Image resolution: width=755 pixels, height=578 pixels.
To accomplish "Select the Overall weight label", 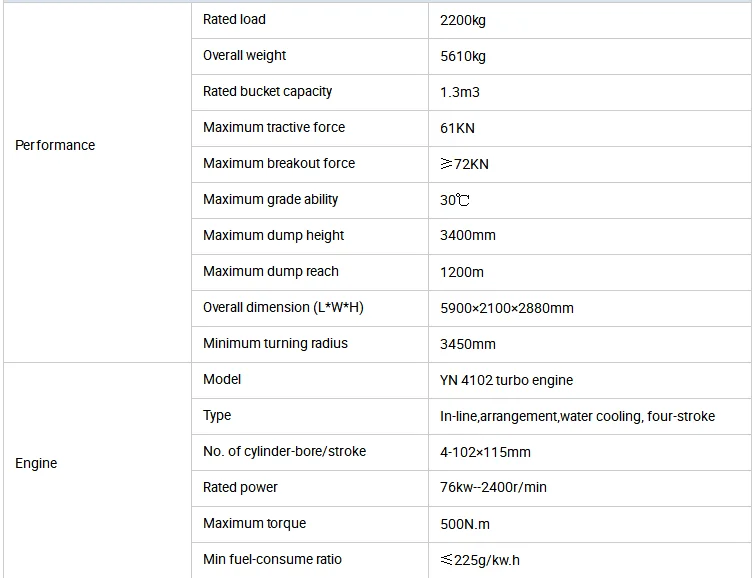I will (244, 55).
